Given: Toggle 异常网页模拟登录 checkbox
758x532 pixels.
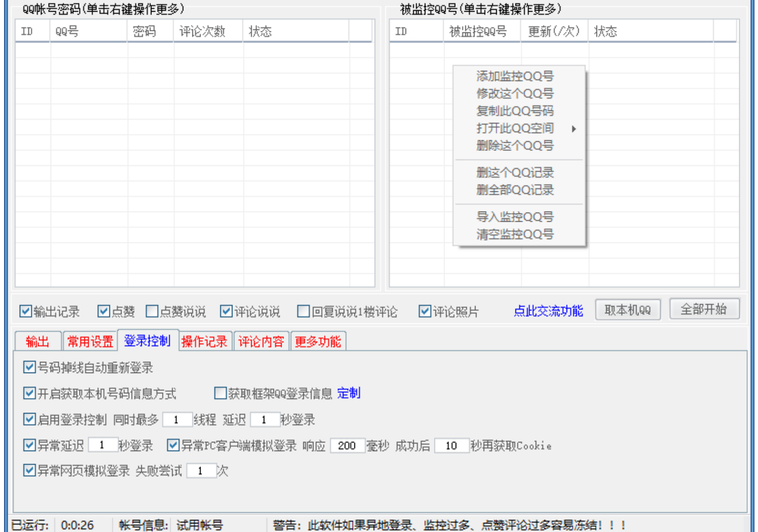Looking at the screenshot, I should coord(29,471).
